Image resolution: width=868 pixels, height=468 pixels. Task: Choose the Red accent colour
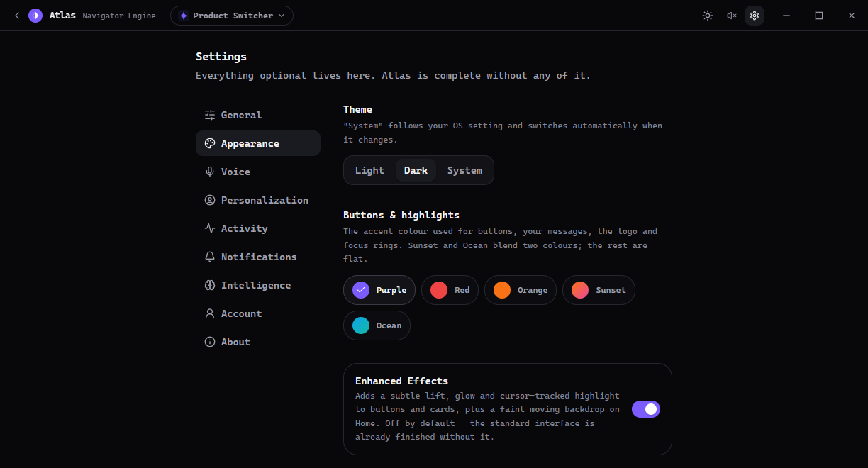(450, 290)
